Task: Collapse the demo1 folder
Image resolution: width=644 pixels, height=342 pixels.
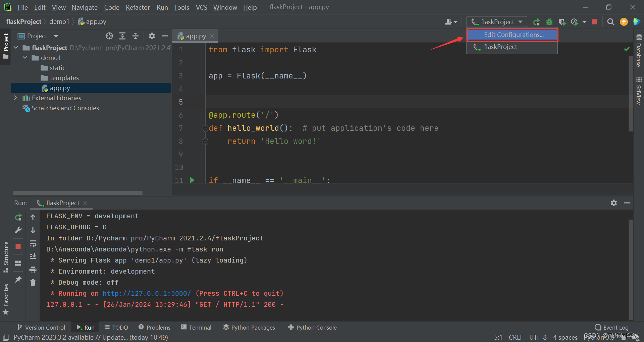Action: pyautogui.click(x=25, y=58)
